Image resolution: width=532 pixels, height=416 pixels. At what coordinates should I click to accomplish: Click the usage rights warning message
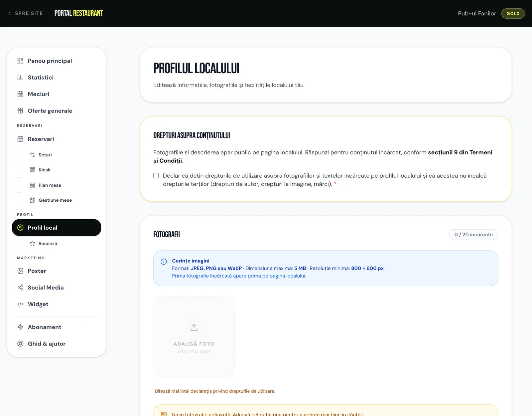point(215,391)
